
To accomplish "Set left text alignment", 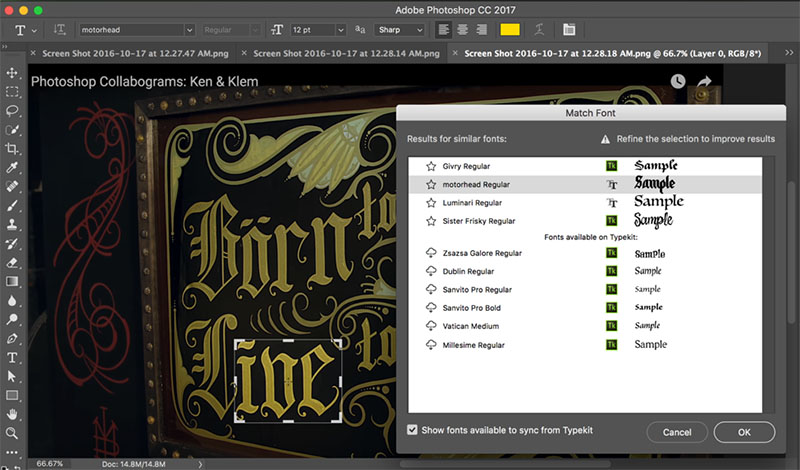I will coord(444,30).
